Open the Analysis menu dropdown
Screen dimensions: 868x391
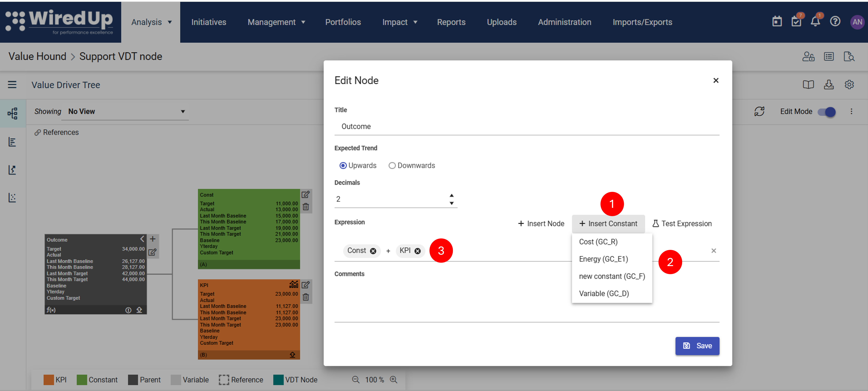(x=151, y=22)
